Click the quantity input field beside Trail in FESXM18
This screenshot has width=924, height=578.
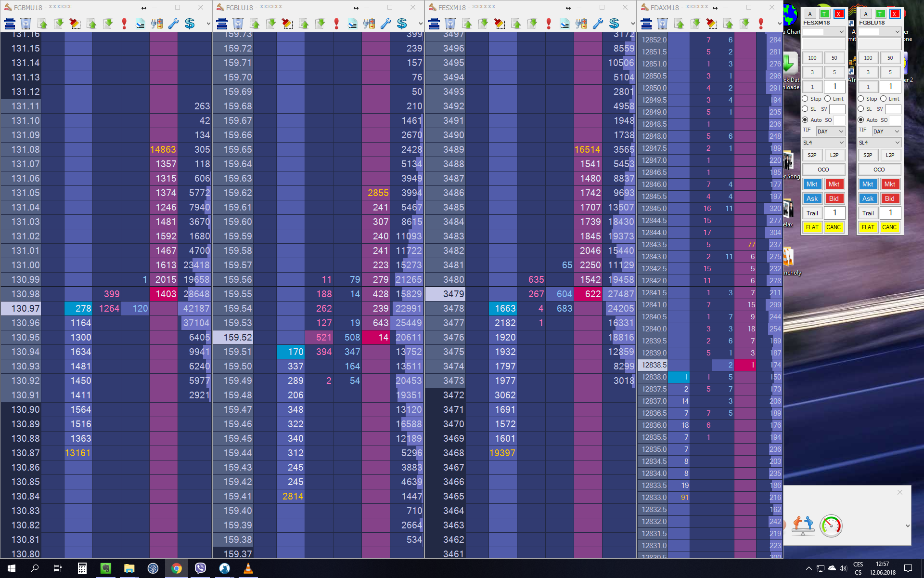(x=834, y=213)
